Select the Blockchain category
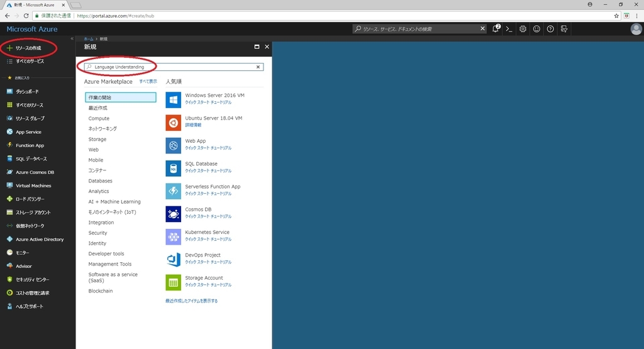 100,291
